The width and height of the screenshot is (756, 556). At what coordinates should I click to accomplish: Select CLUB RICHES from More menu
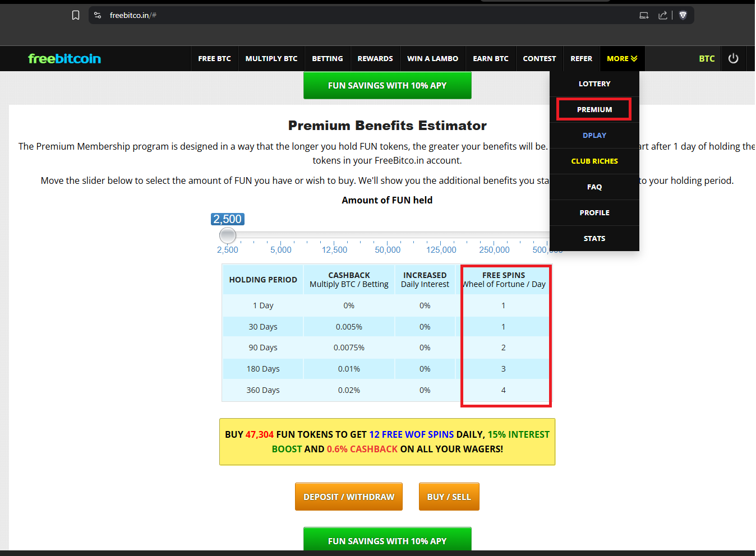click(x=594, y=161)
